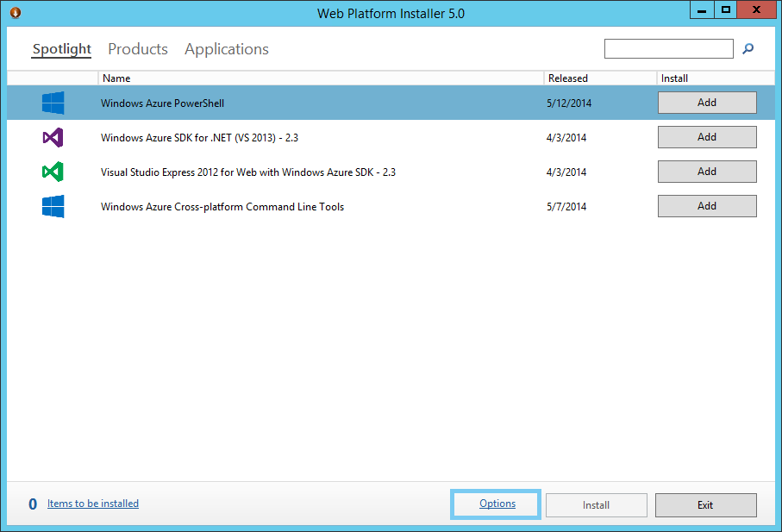Screen dimensions: 782x532
Task: Click the Windows logo icon for Azure PowerShell
Action: tap(53, 103)
